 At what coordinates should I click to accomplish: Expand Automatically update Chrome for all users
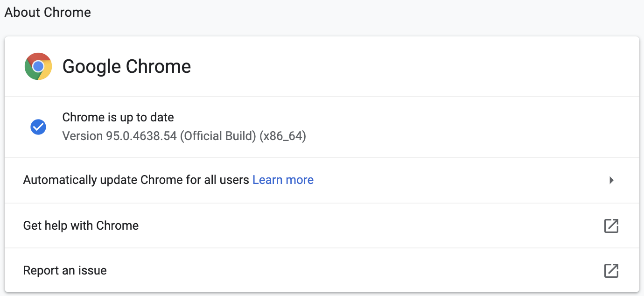[x=611, y=180]
